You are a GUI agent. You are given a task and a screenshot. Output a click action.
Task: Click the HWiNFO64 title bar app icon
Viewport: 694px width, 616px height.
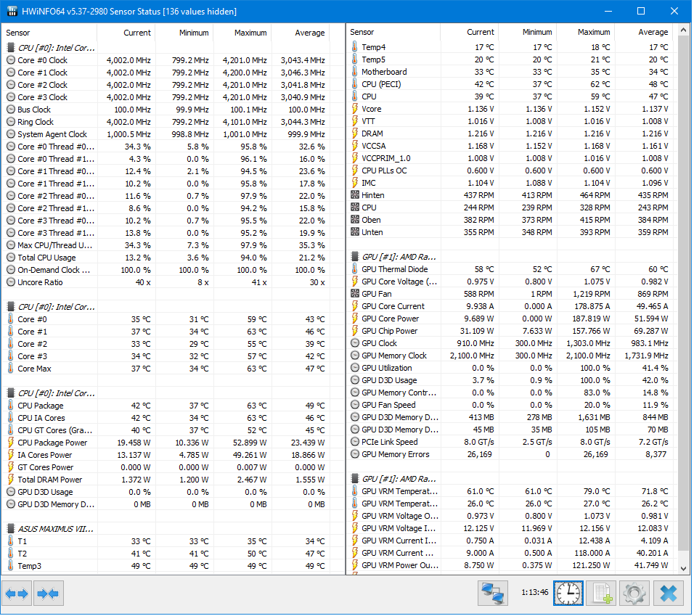click(x=12, y=11)
